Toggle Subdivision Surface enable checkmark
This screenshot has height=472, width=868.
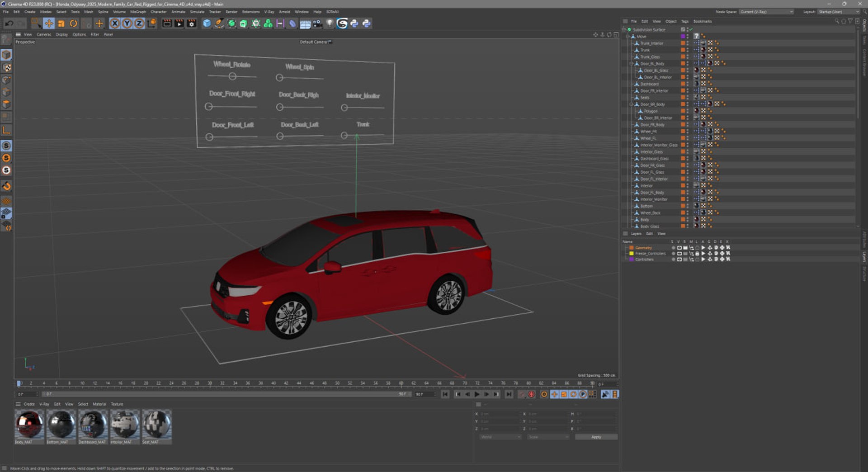coord(691,30)
